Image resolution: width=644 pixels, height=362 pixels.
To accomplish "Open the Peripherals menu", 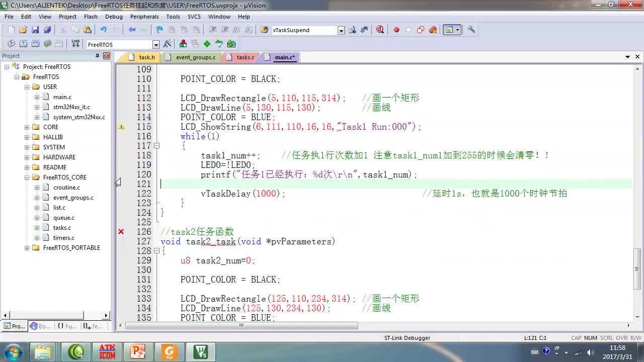I will tap(144, 17).
